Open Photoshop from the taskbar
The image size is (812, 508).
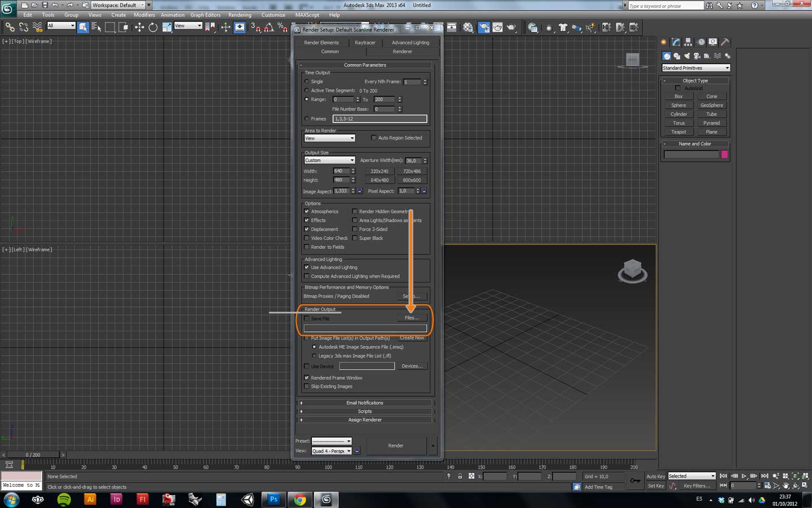coord(273,500)
